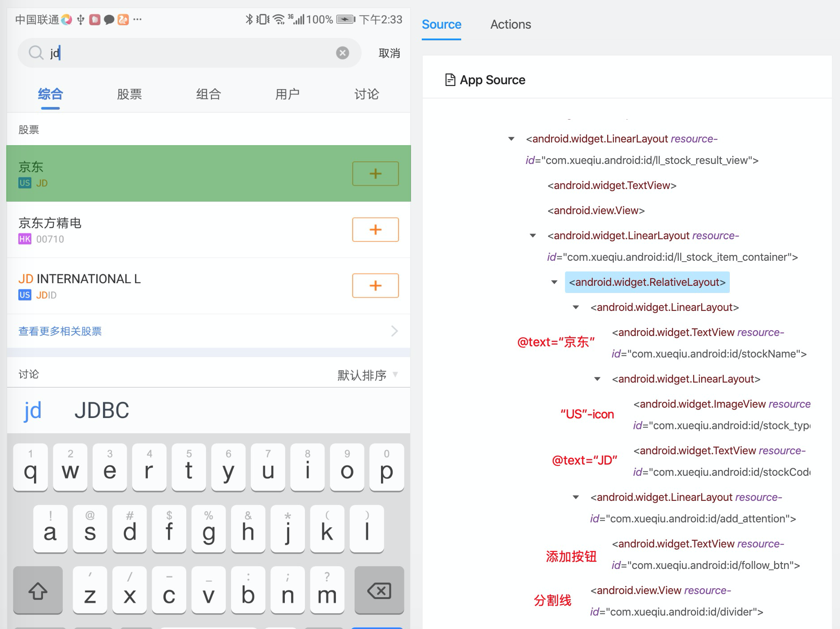Select the stockCode TextView tree node
This screenshot has height=629, width=840.
coord(722,461)
